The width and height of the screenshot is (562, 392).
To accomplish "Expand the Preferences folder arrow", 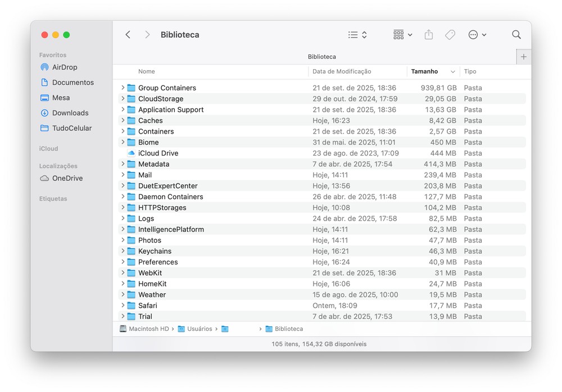I will pos(123,262).
